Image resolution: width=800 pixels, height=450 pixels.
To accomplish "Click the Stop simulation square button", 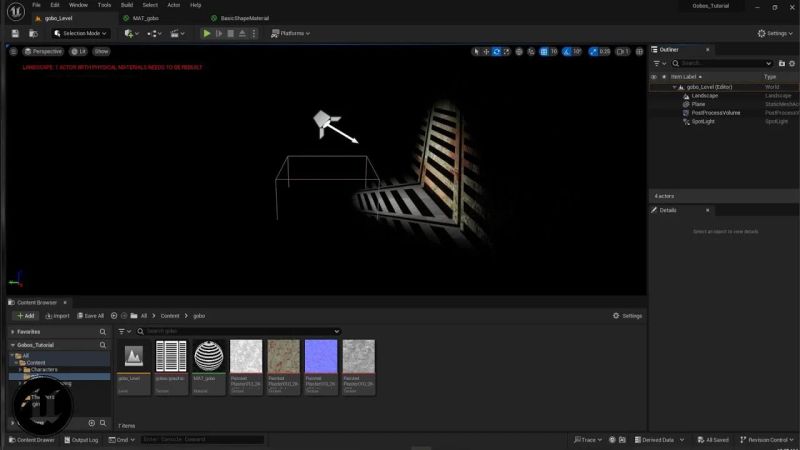I will click(231, 34).
